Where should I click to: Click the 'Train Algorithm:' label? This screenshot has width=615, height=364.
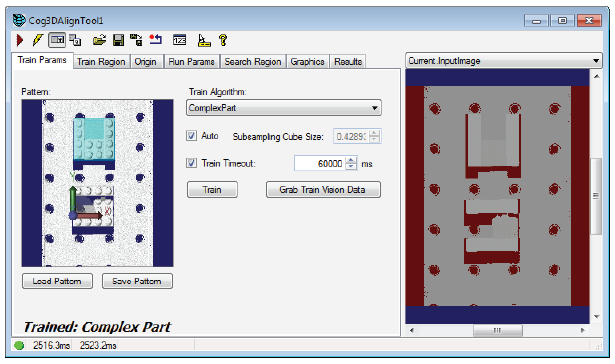(x=217, y=92)
